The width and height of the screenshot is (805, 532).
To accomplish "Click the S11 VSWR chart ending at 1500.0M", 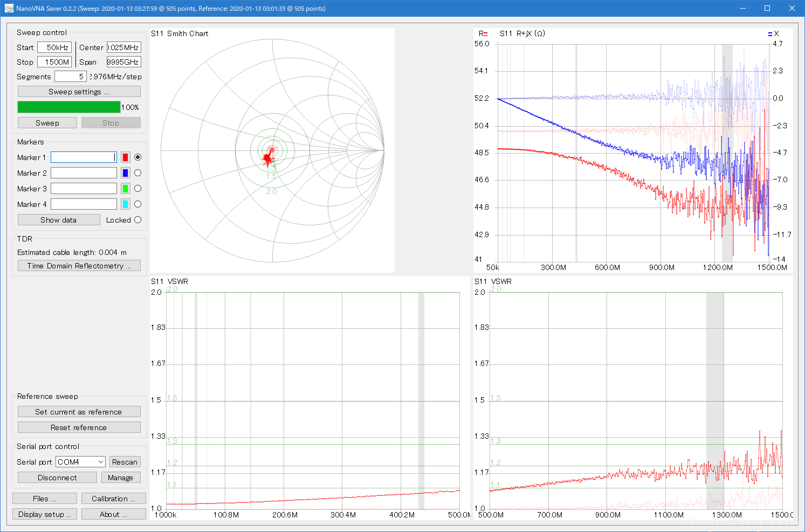I will click(x=633, y=399).
